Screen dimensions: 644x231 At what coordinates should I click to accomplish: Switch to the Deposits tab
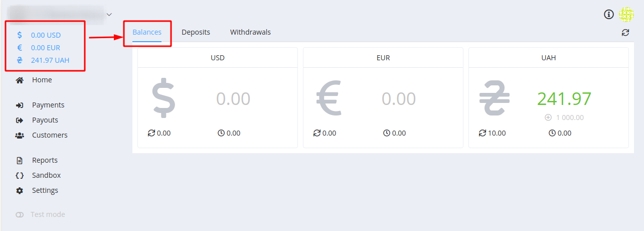196,32
